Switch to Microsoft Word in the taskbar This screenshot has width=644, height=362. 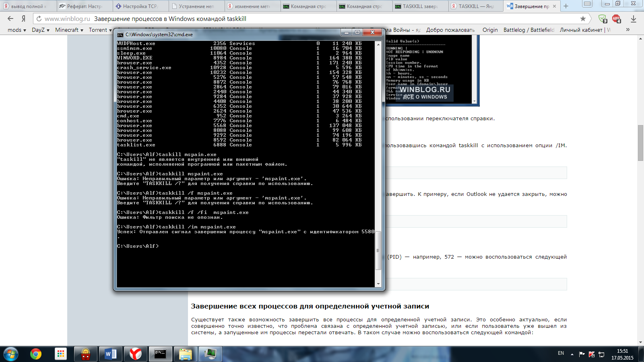(110, 354)
